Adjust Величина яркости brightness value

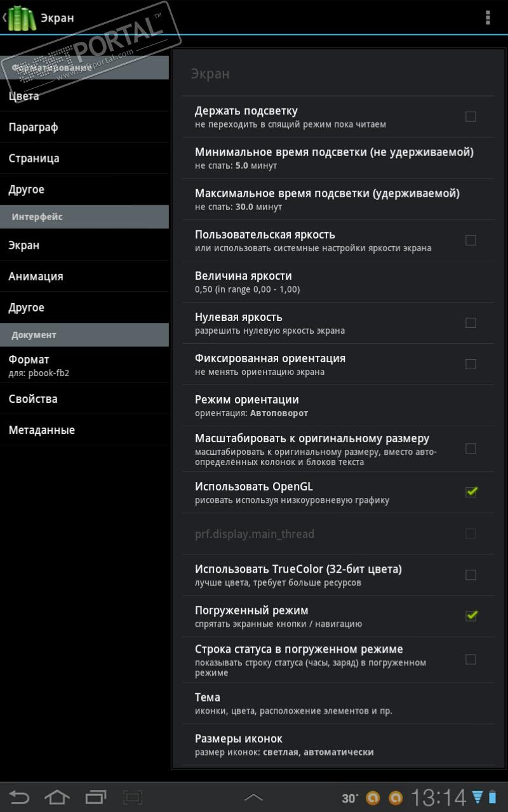point(338,282)
